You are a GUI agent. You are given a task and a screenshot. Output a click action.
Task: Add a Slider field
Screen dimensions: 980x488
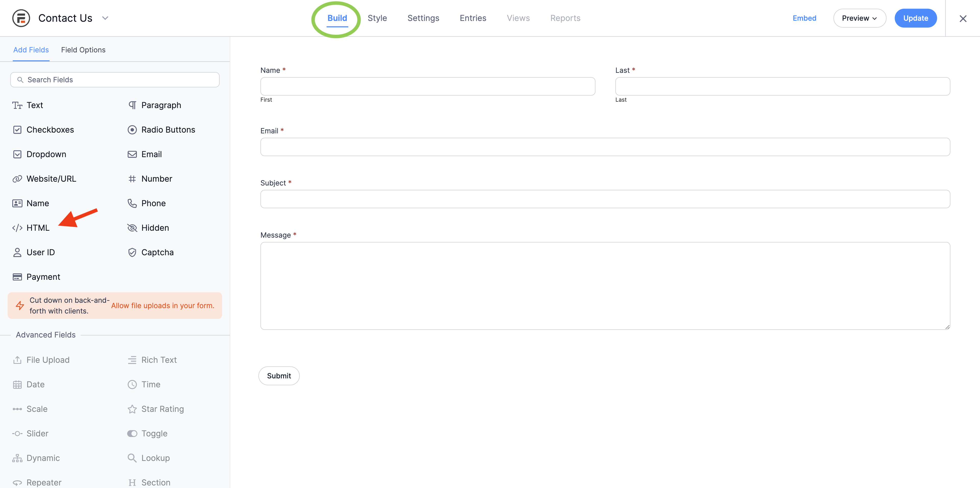(x=37, y=434)
